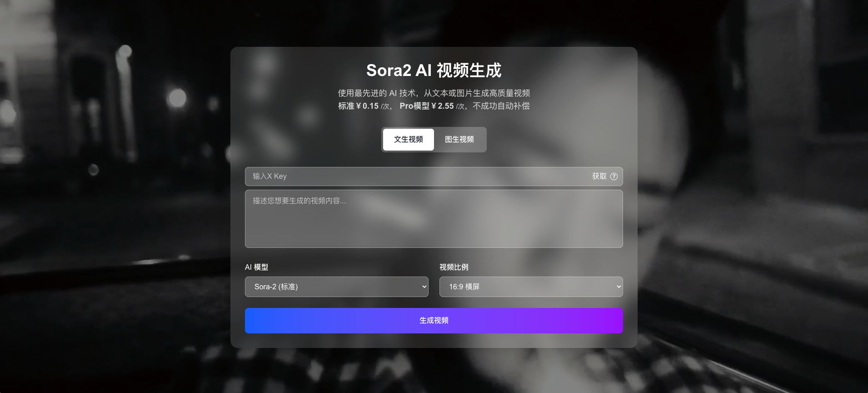Click the question-mark help icon beside 获取
The image size is (868, 393).
pyautogui.click(x=614, y=176)
